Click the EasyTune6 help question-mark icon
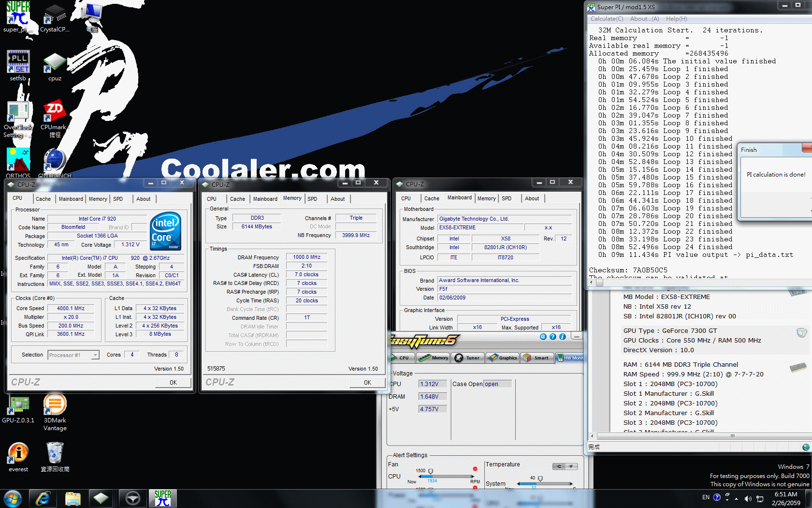 553,337
